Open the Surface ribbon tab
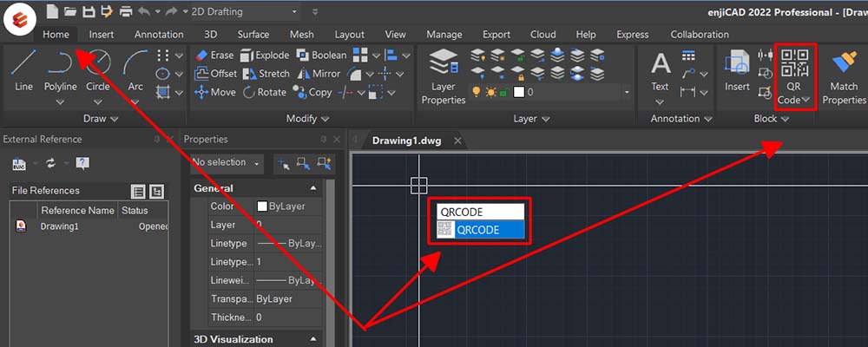This screenshot has width=868, height=347. (x=253, y=35)
